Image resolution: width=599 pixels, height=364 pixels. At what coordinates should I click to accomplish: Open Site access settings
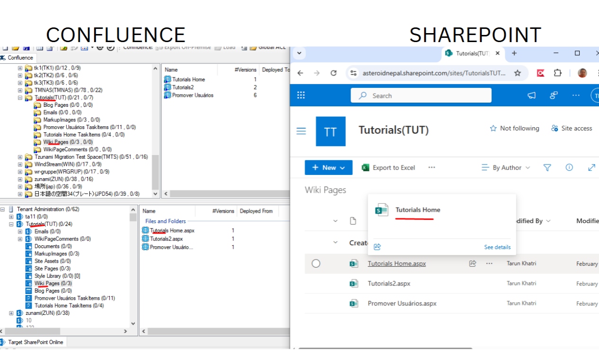[x=572, y=128]
